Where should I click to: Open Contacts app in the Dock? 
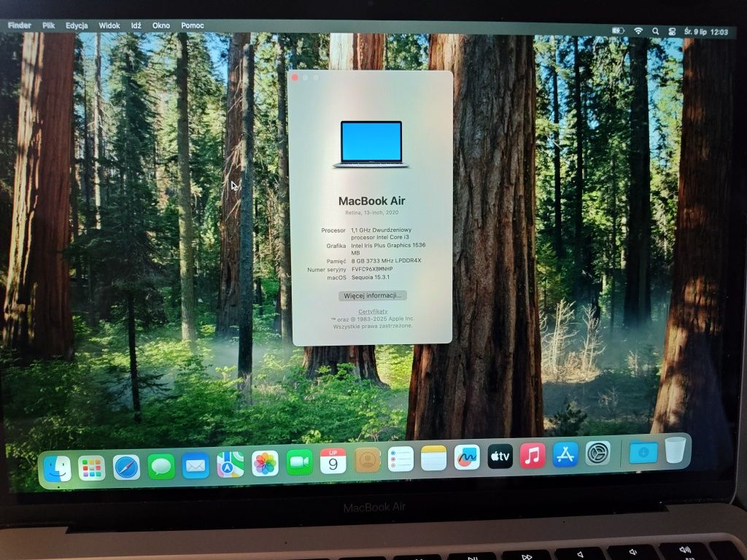coord(368,460)
